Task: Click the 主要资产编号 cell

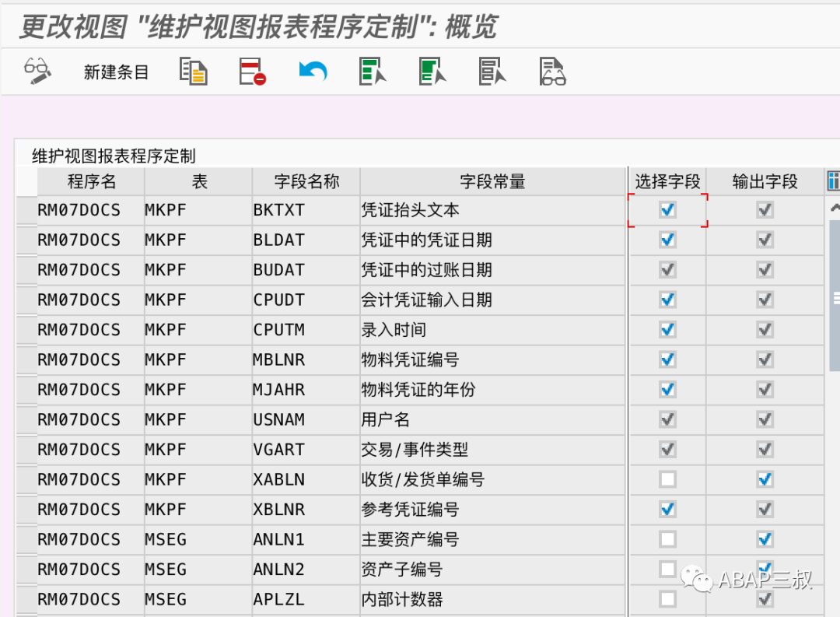Action: (x=492, y=539)
